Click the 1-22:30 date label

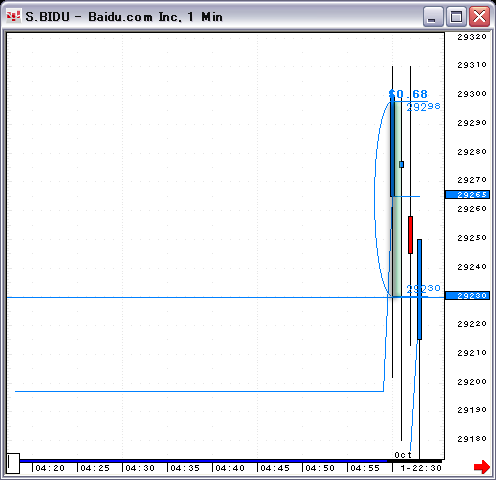pyautogui.click(x=421, y=468)
